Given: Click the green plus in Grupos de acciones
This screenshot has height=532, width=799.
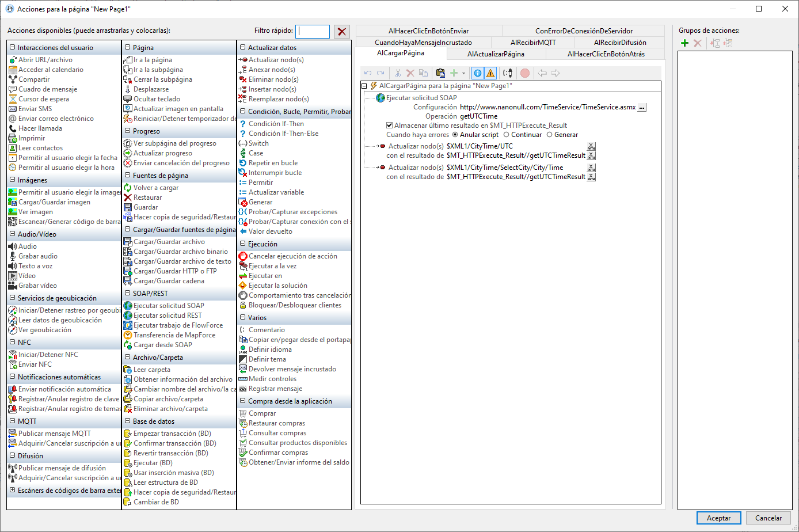Looking at the screenshot, I should [684, 43].
